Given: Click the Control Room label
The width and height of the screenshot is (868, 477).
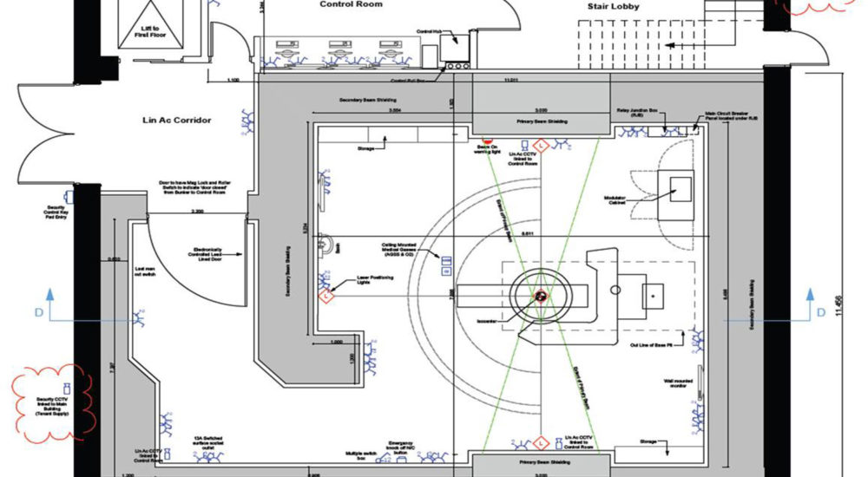Looking at the screenshot, I should tap(352, 4).
